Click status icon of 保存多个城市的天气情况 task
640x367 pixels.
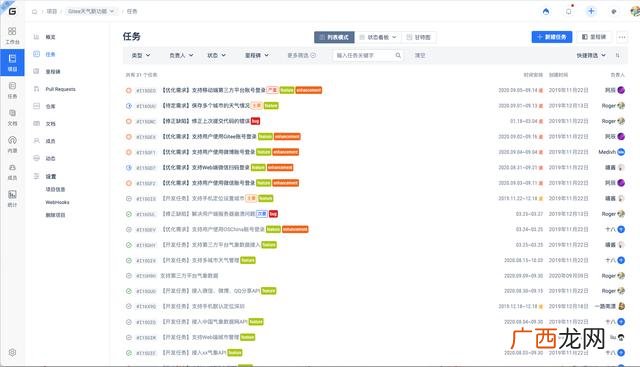coord(129,106)
